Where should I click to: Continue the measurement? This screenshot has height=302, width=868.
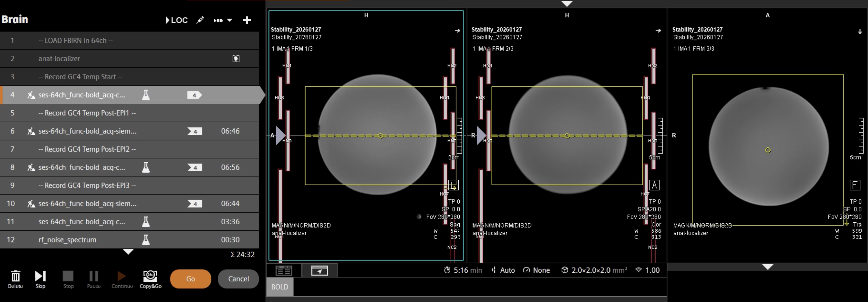(122, 280)
